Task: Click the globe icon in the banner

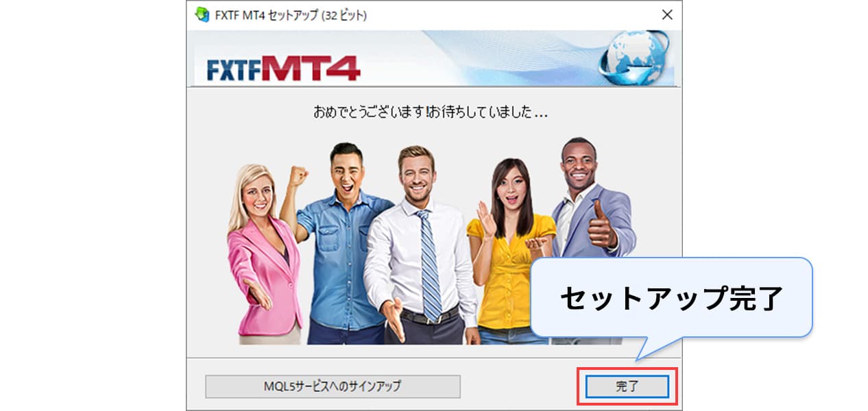Action: [634, 58]
